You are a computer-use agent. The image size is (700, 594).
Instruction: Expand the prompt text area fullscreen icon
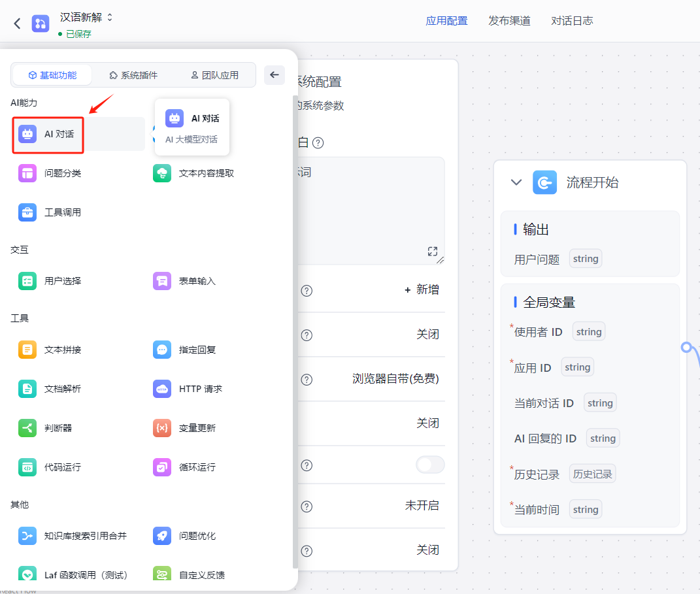(433, 251)
